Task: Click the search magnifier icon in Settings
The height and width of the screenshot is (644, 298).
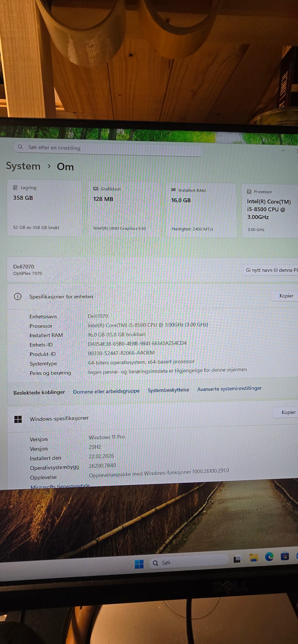Action: [x=20, y=147]
